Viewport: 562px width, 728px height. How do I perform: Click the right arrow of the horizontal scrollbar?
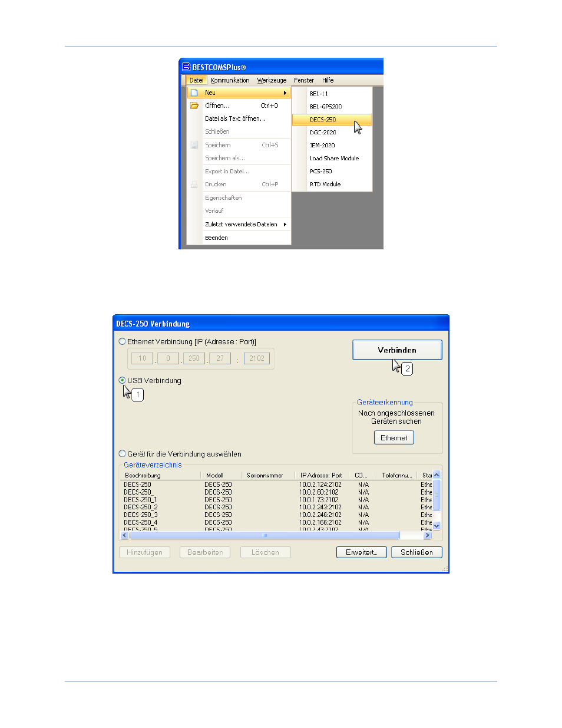point(427,535)
